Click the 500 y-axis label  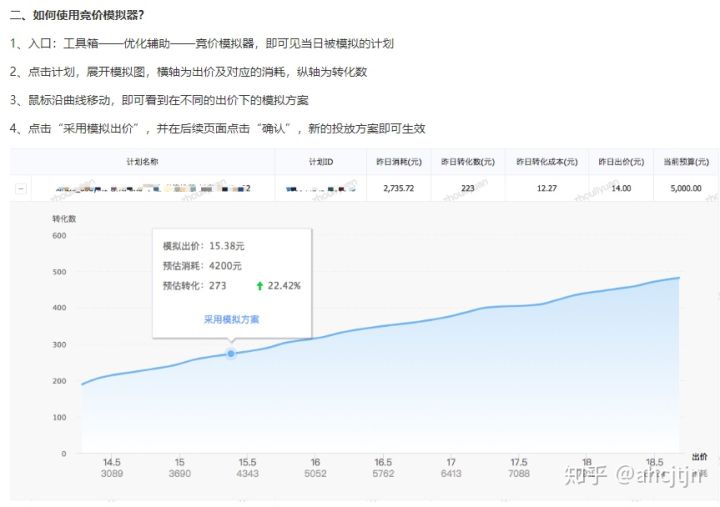coord(59,272)
